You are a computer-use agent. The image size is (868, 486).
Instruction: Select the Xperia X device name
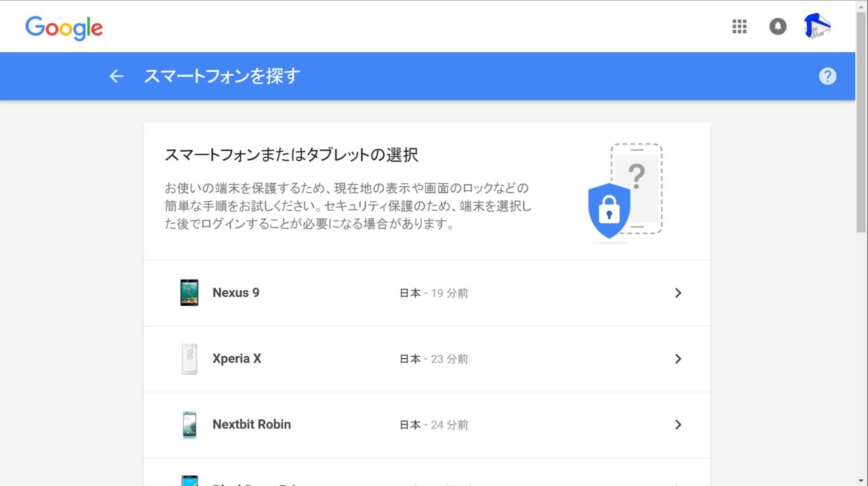[x=237, y=359]
